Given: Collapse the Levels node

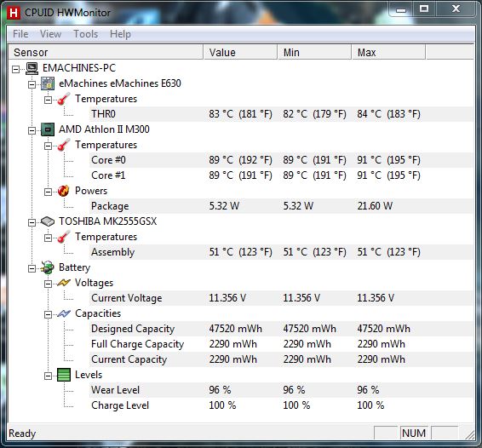Looking at the screenshot, I should pos(48,376).
